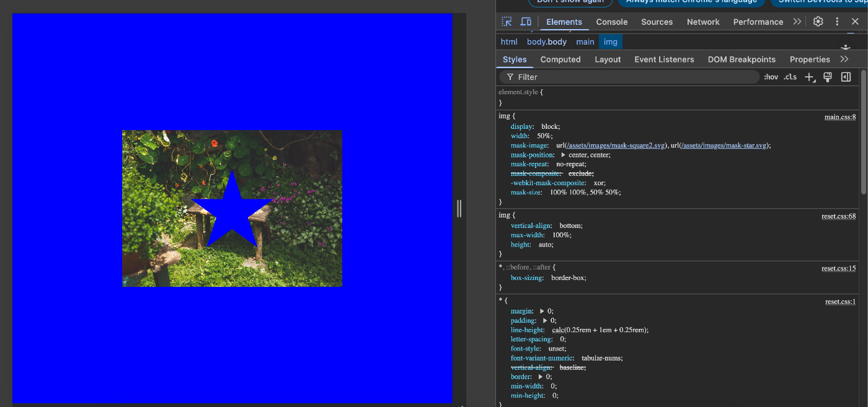This screenshot has width=868, height=407.
Task: Open the rendering emulations paintbrush icon
Action: tap(827, 77)
